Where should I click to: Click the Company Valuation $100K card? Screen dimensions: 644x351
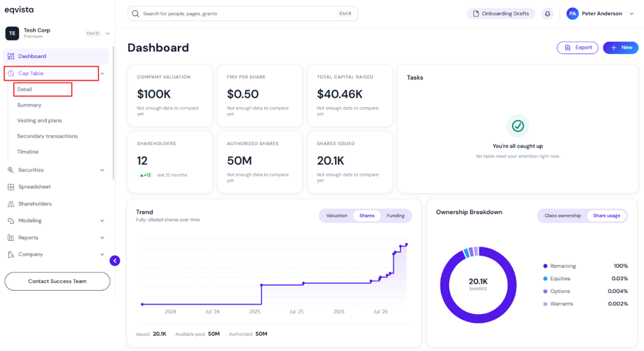coord(170,95)
